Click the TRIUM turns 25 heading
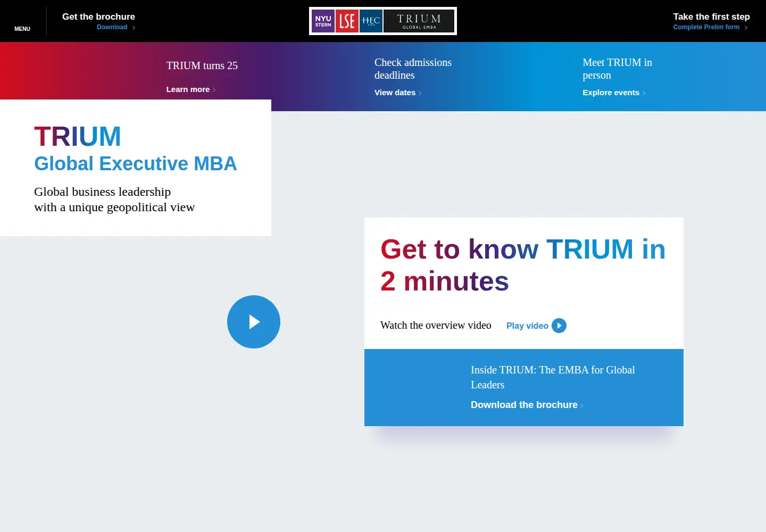The height and width of the screenshot is (532, 766). tap(202, 65)
